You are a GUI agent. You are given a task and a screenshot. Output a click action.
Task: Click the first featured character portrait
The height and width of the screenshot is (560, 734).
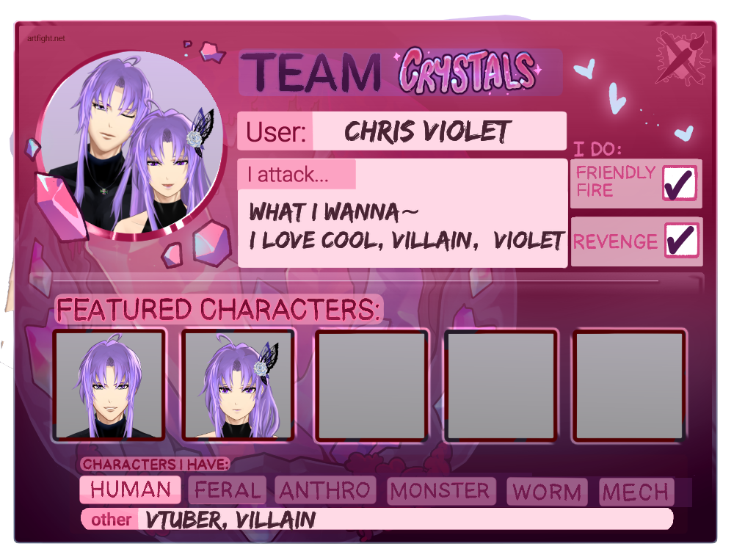(109, 385)
